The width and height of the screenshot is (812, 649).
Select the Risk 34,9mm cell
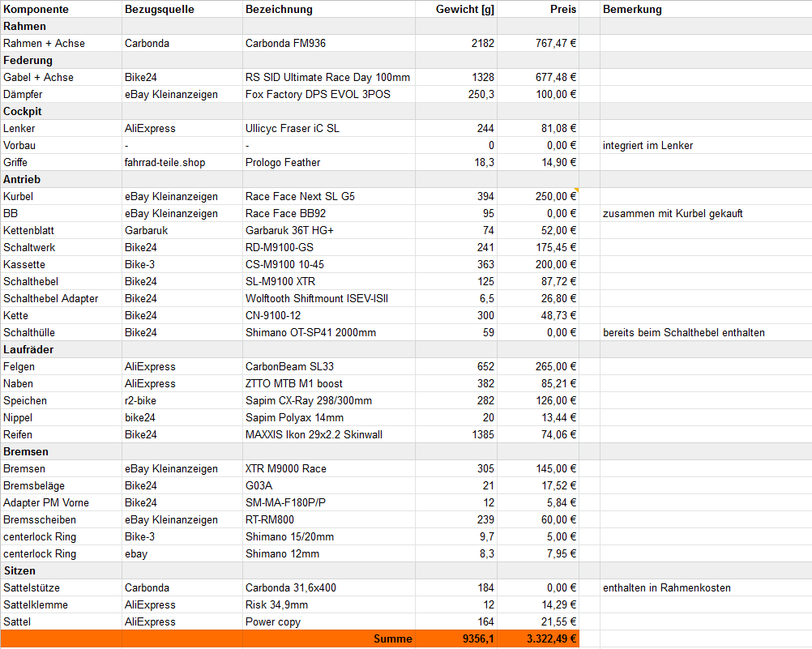[x=329, y=605]
